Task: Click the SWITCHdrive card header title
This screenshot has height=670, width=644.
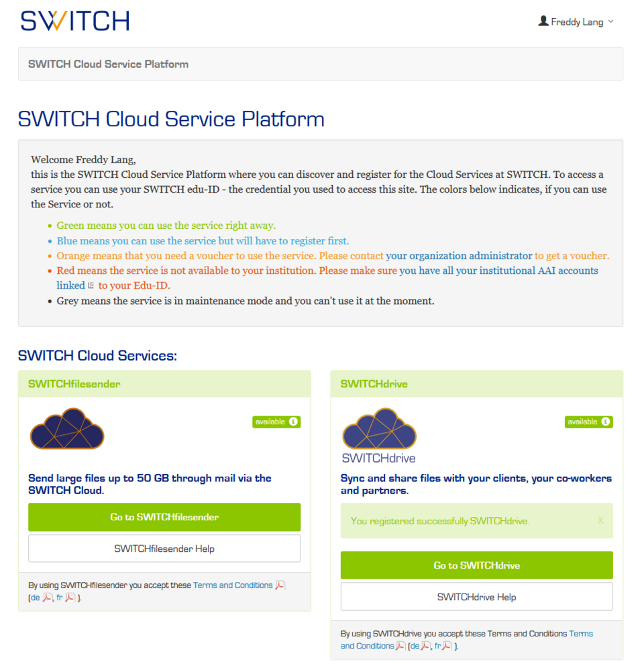Action: (x=374, y=384)
